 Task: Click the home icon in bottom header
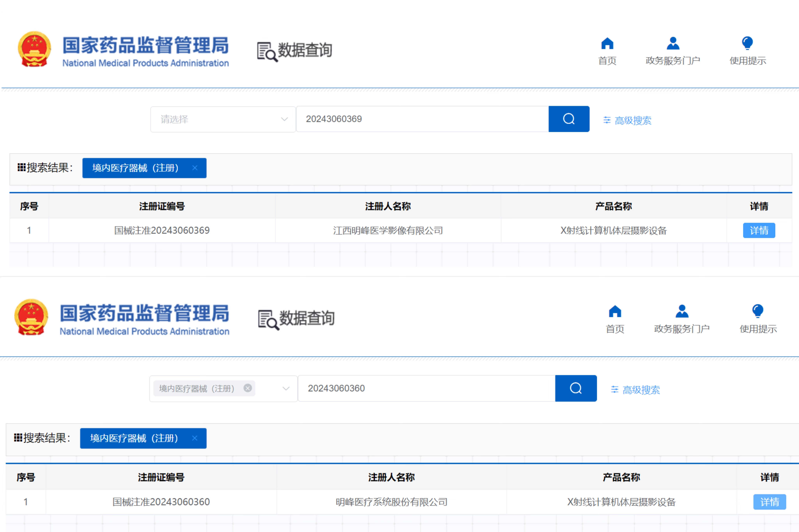[x=615, y=311]
